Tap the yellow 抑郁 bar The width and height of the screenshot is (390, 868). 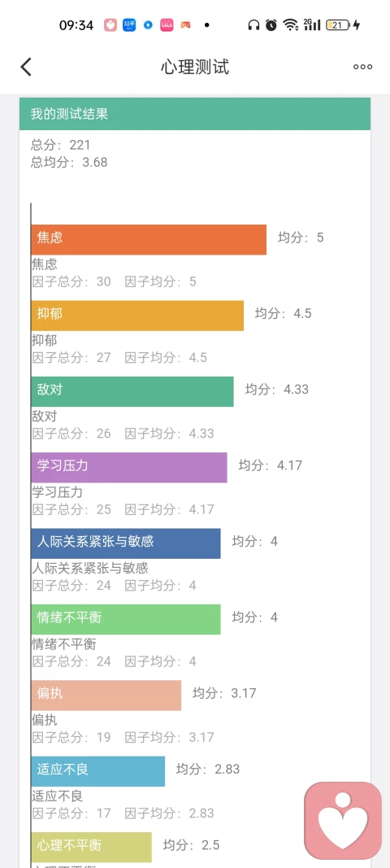[x=138, y=316]
